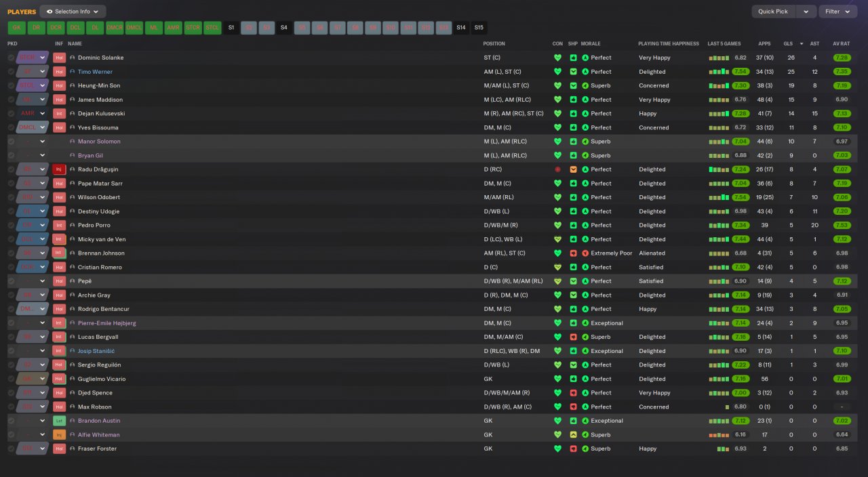
Task: Click the person icon beside Manor Solomon
Action: click(x=73, y=142)
